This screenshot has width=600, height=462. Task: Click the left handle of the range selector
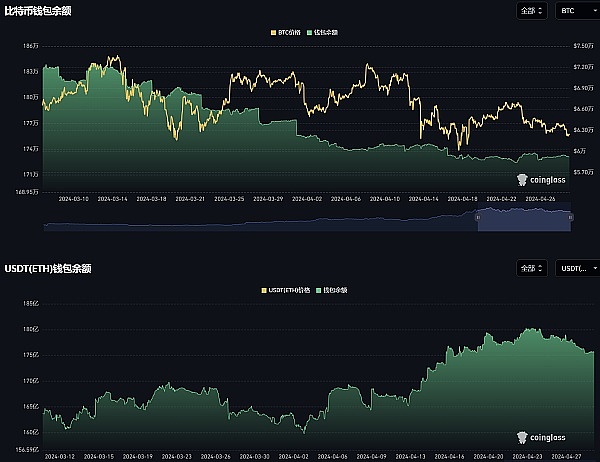coord(477,217)
